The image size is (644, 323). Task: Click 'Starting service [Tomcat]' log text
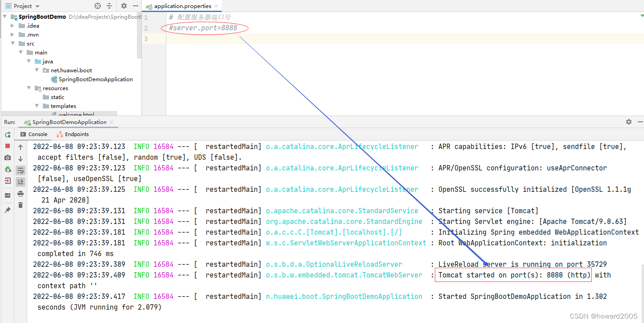tap(488, 211)
